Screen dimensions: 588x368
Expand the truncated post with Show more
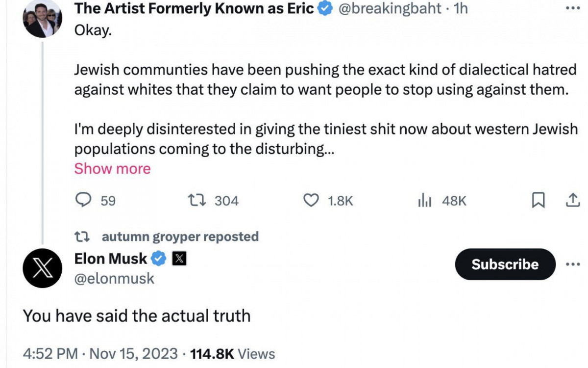(112, 169)
